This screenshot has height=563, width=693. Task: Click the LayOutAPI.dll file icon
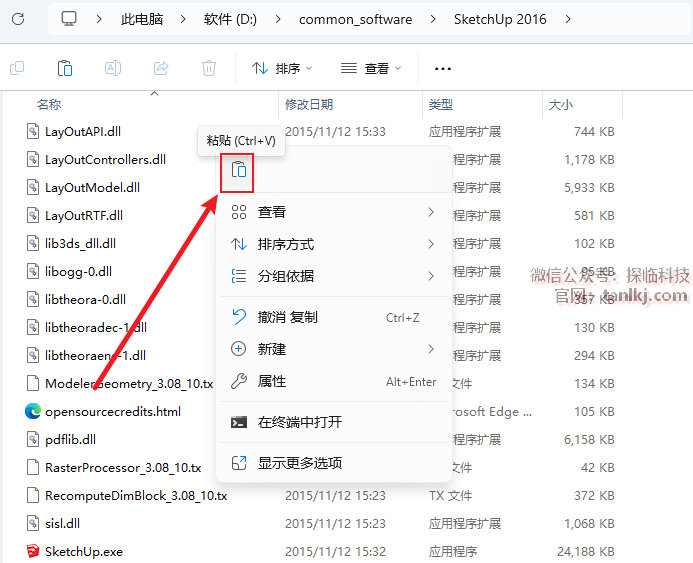click(33, 131)
